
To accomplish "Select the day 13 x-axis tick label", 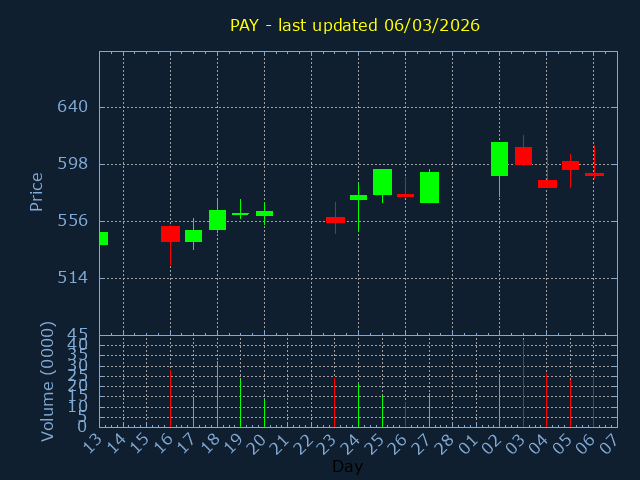I will [92, 442].
